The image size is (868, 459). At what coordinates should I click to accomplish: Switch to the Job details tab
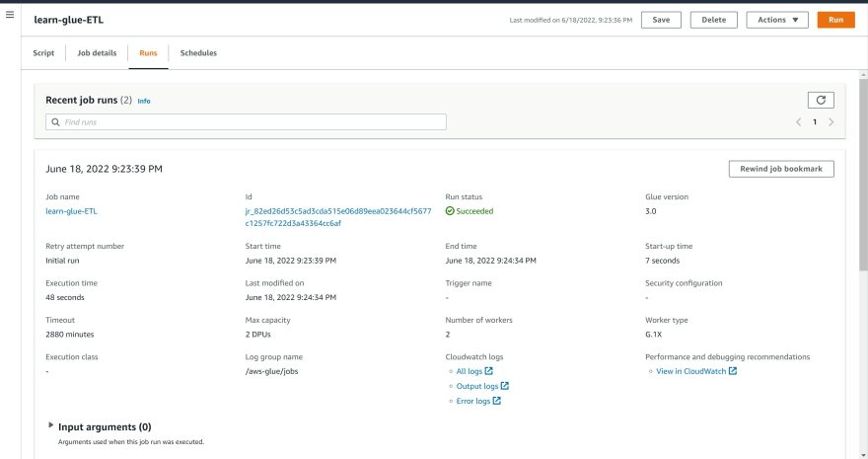[x=97, y=53]
